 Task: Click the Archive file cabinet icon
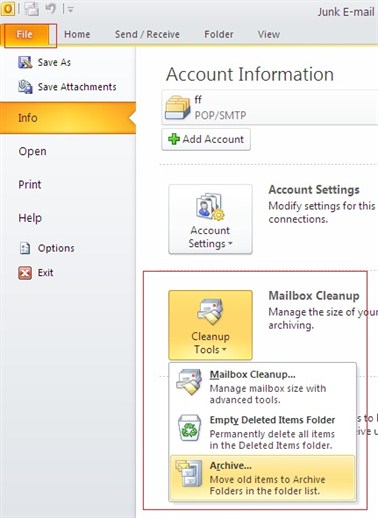tap(189, 473)
